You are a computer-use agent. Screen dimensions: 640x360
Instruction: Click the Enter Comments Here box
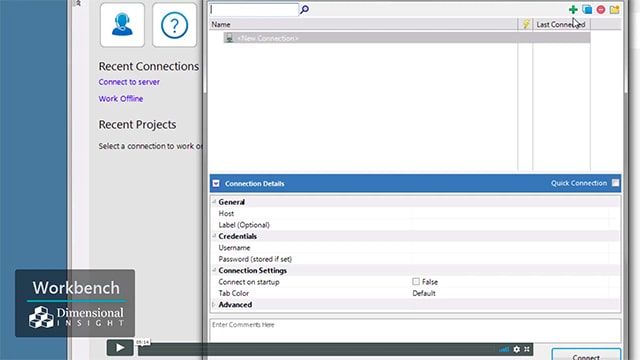(416, 331)
